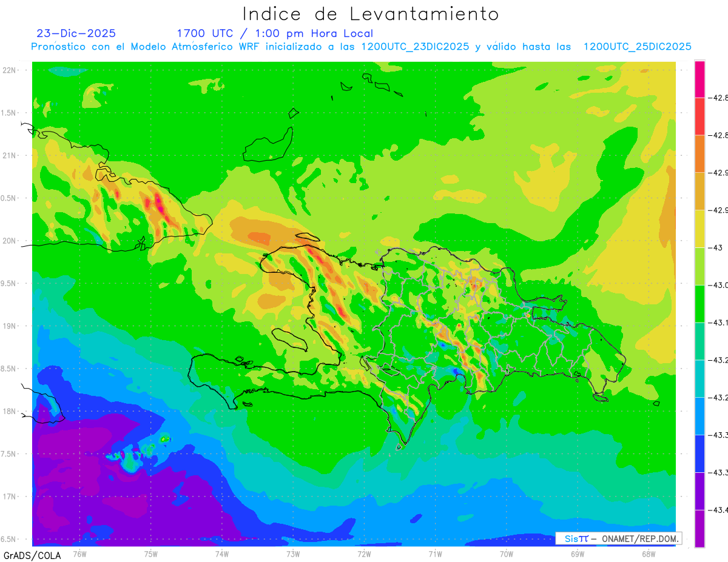
Task: Click the '19N' latitude label
Action: (x=10, y=326)
